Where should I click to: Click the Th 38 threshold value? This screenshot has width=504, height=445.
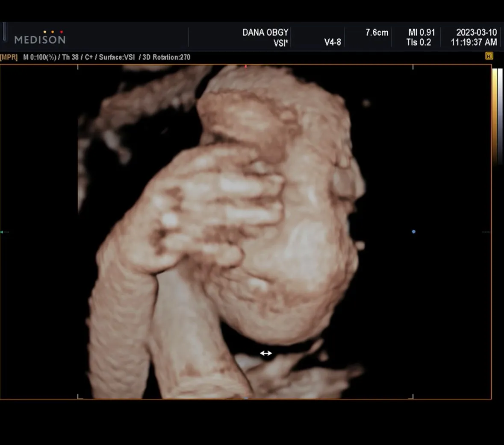click(70, 57)
